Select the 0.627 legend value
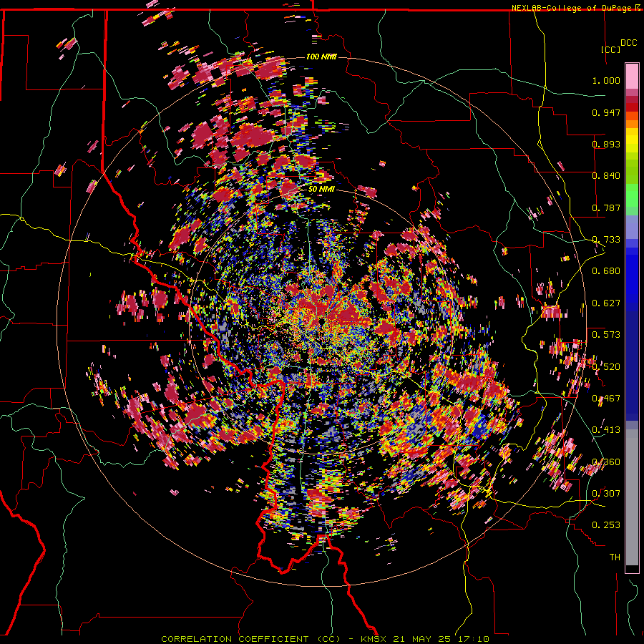 pos(606,303)
